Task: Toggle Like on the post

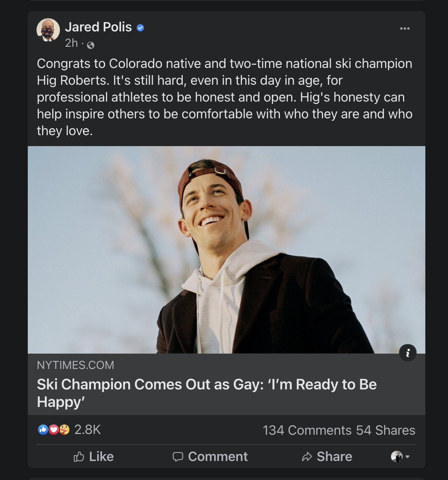Action: pyautogui.click(x=94, y=457)
